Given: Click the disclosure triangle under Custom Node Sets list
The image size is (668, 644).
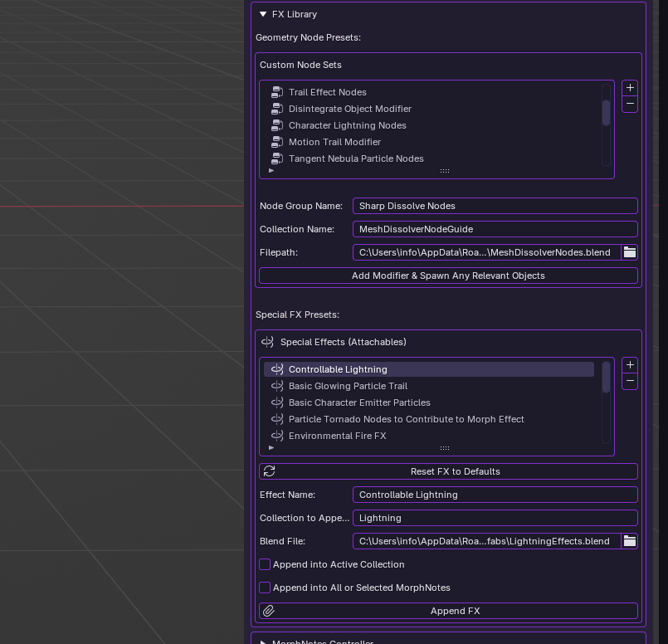Looking at the screenshot, I should point(271,170).
